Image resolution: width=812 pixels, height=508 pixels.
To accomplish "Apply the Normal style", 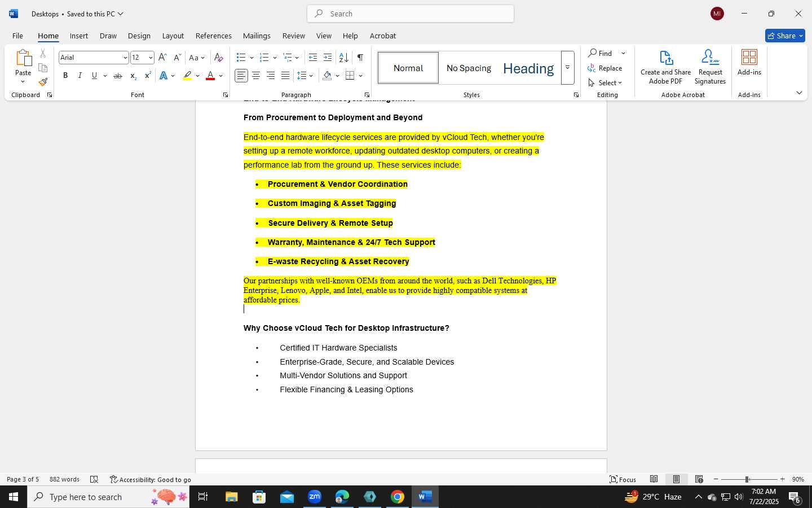I will (x=408, y=68).
